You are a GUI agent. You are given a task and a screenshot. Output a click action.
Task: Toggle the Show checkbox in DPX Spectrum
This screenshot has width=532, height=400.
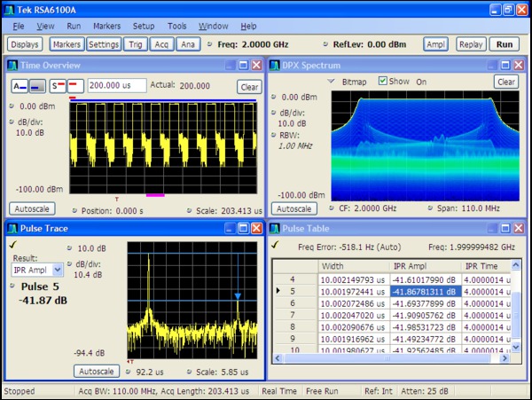coord(383,81)
